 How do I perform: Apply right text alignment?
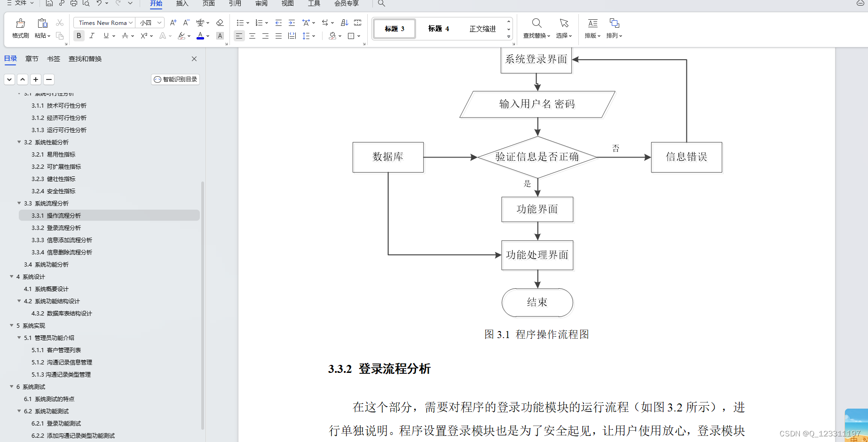(x=266, y=36)
